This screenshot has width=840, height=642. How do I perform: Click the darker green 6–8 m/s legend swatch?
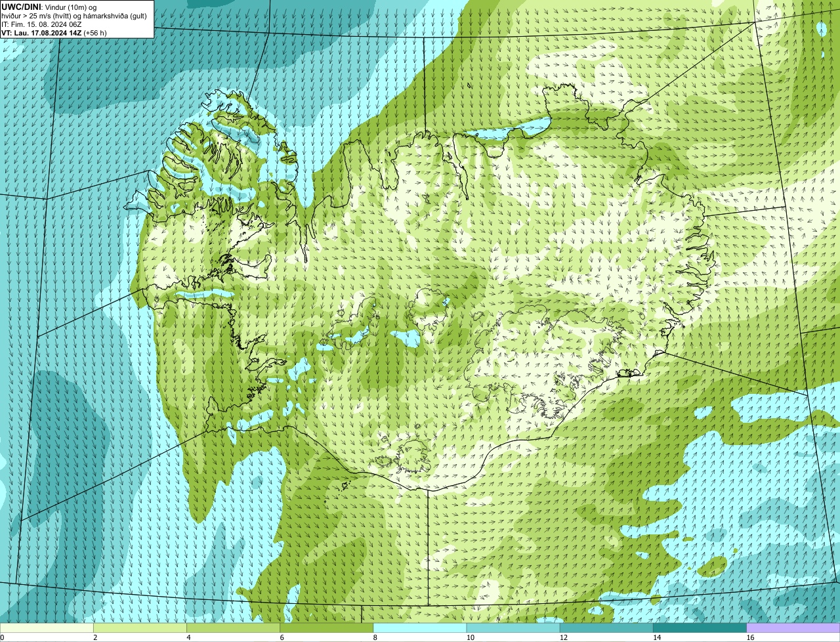(x=327, y=628)
